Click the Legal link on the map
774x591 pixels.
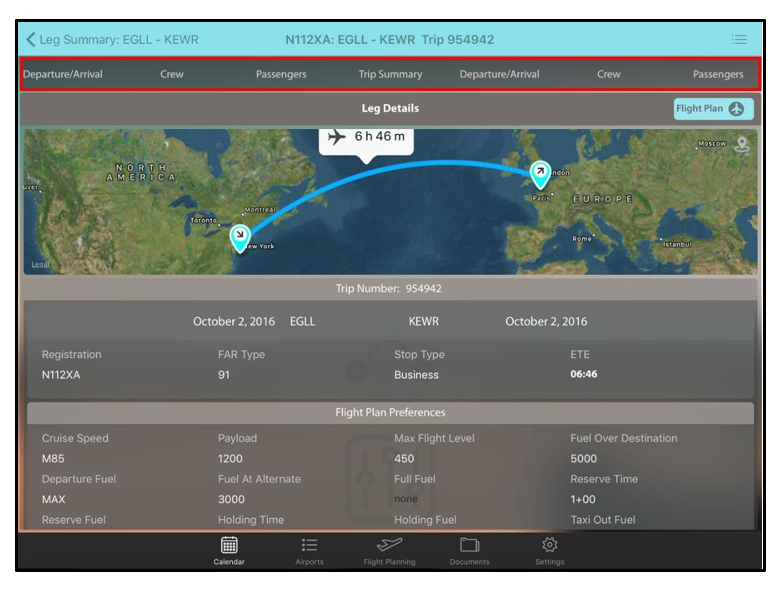point(40,264)
